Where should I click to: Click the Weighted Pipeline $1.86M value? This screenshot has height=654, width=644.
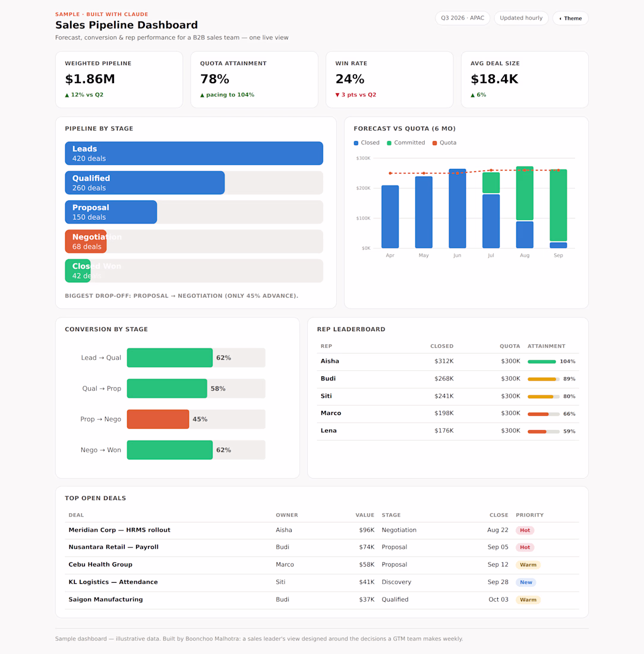(x=90, y=79)
